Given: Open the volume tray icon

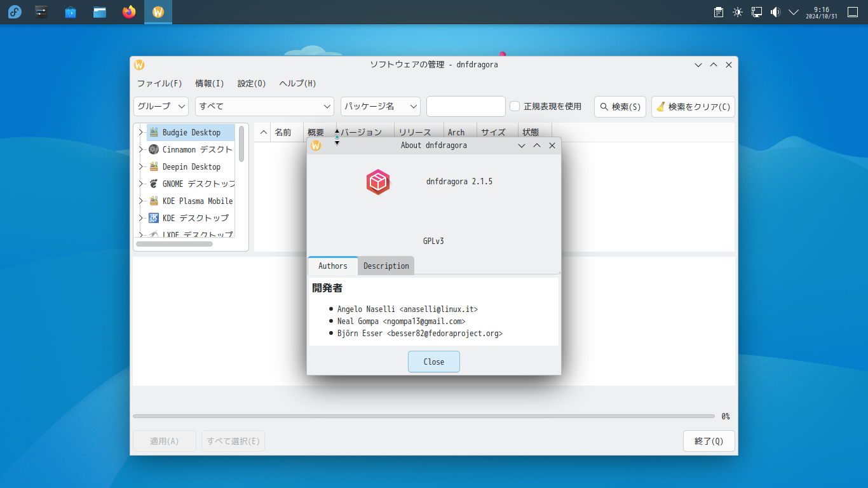Looking at the screenshot, I should pyautogui.click(x=775, y=12).
